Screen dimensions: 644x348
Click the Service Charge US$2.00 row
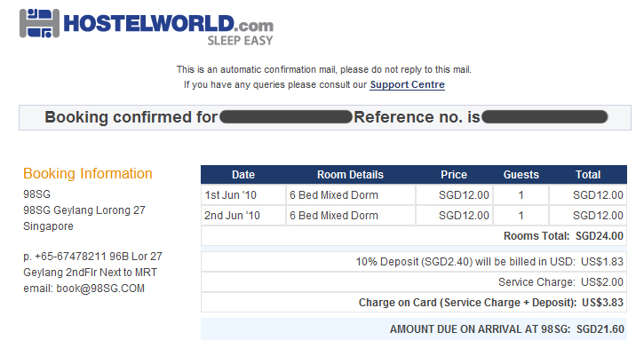click(x=414, y=282)
